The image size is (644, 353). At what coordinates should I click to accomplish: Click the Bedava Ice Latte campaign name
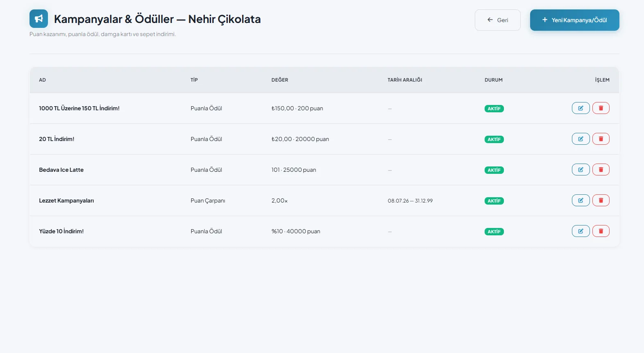pos(61,170)
